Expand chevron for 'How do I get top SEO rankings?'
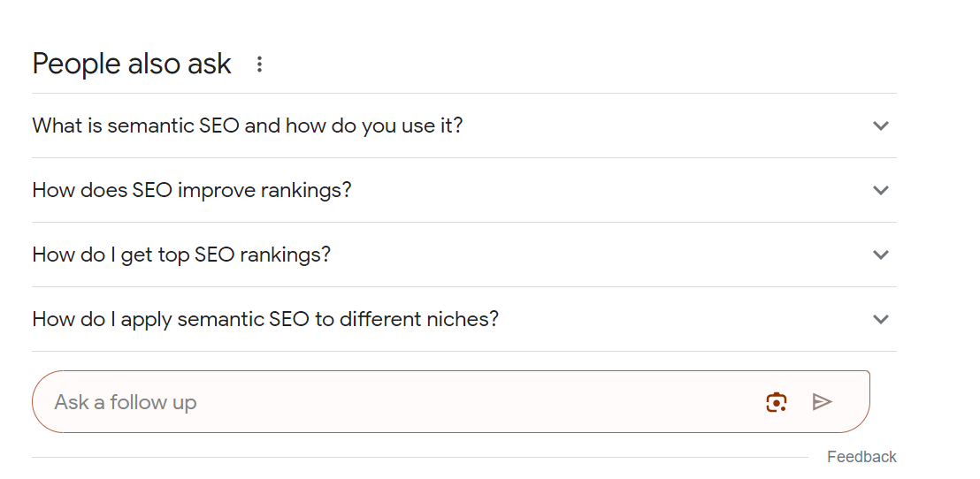This screenshot has width=980, height=479. pos(881,255)
